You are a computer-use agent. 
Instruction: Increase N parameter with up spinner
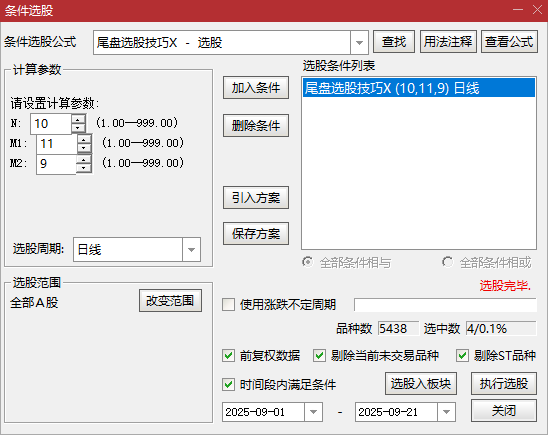[x=78, y=119]
